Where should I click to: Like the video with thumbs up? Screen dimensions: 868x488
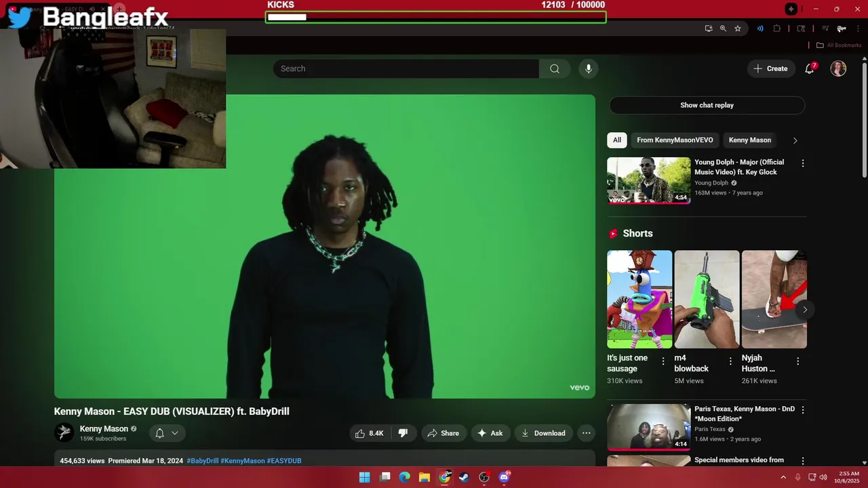370,433
